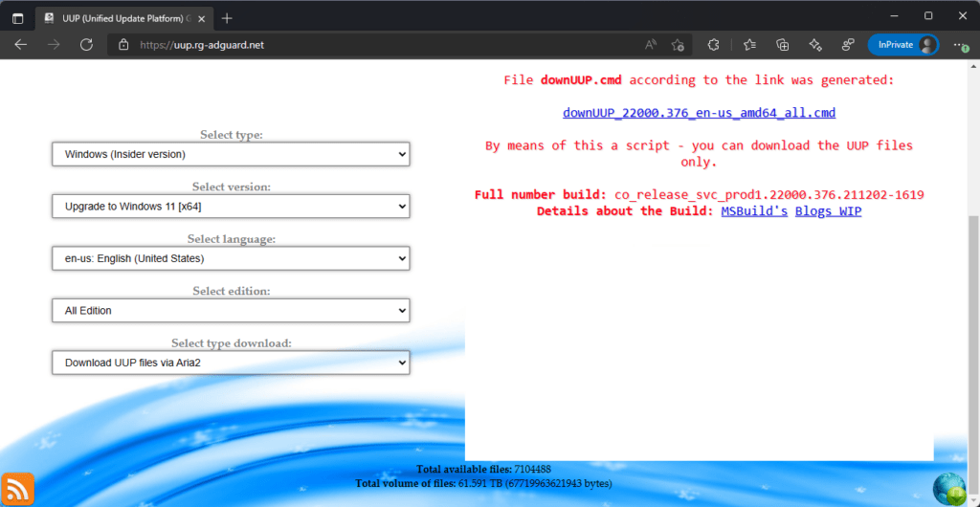
Task: Click the 'Select type:' label
Action: pos(232,135)
